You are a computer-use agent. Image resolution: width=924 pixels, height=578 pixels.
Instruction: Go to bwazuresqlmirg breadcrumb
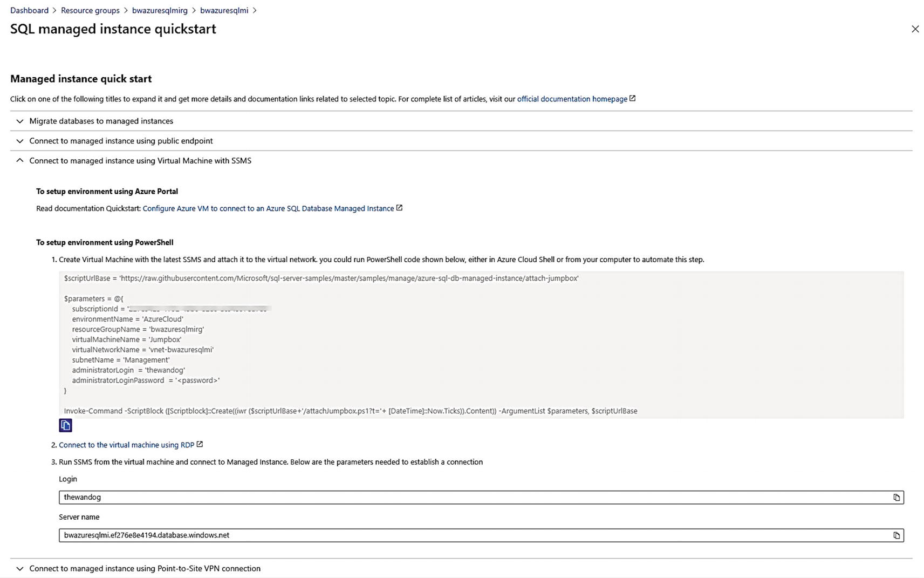click(x=160, y=10)
